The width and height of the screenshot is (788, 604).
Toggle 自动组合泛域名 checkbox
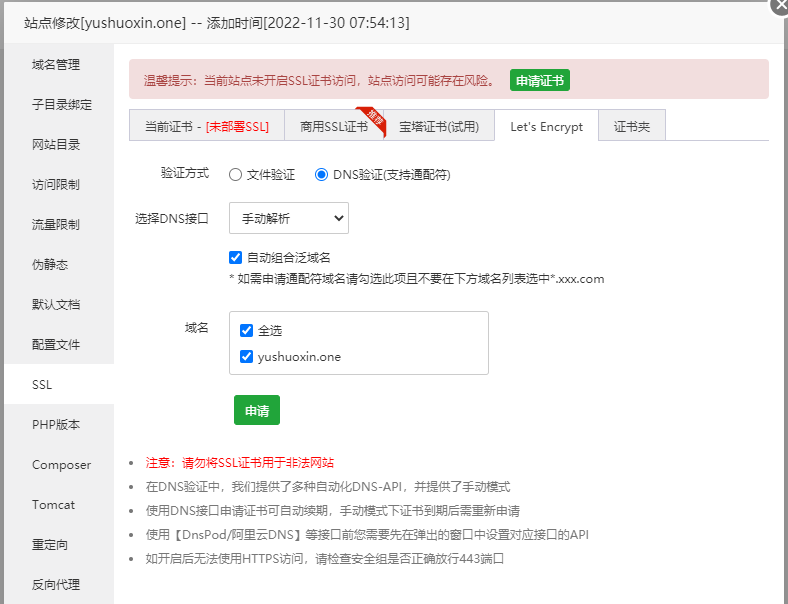[x=236, y=257]
